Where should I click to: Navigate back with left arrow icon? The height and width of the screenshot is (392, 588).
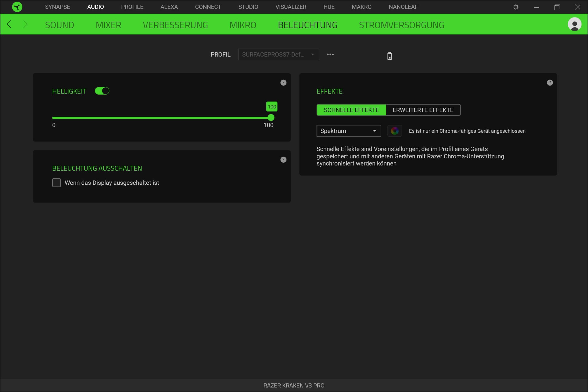pos(9,24)
